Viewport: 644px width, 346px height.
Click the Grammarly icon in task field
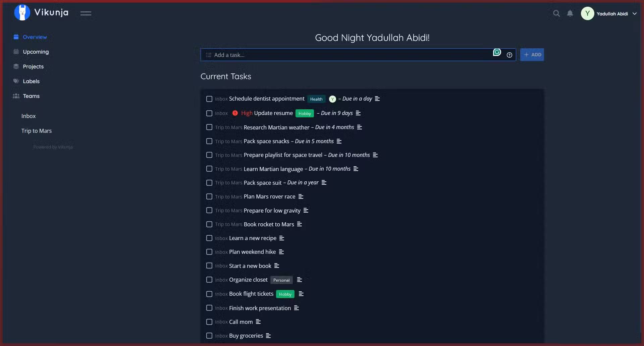pos(497,52)
